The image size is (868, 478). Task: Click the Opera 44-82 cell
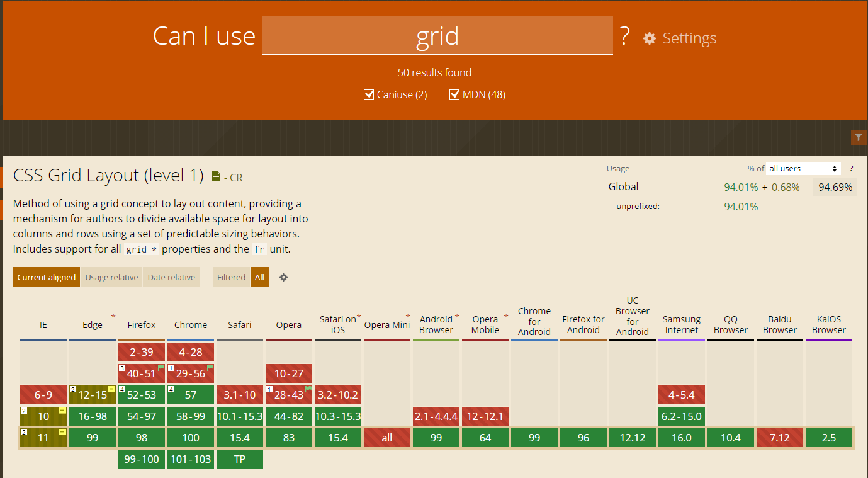coord(289,416)
